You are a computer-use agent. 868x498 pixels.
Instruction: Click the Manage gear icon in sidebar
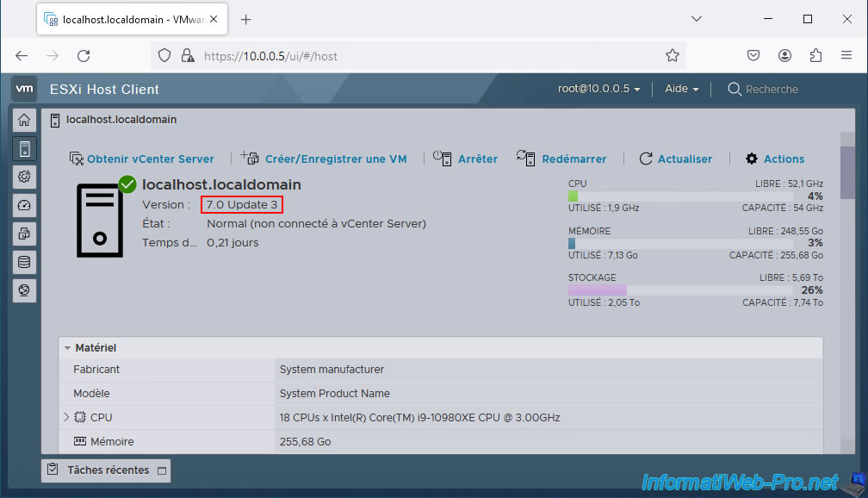(x=24, y=177)
